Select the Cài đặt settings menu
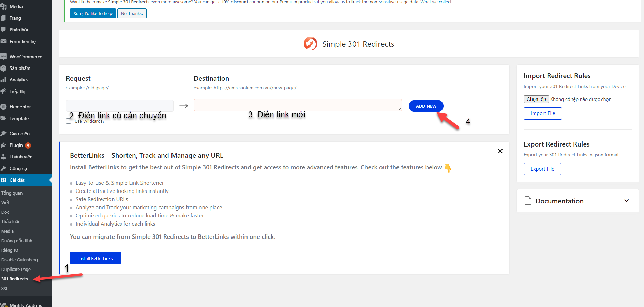Image resolution: width=644 pixels, height=307 pixels. pyautogui.click(x=17, y=180)
